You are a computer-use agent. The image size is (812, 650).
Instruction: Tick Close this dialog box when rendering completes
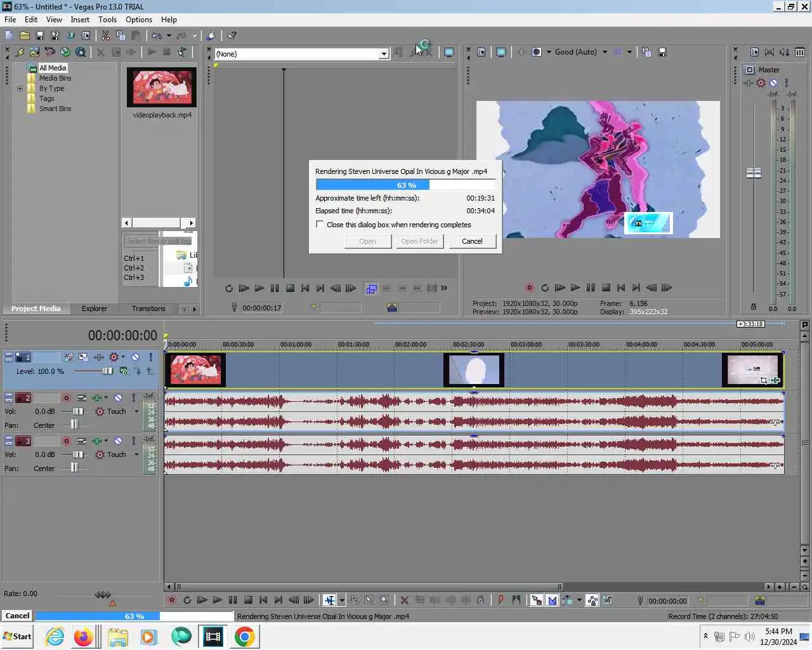click(320, 225)
